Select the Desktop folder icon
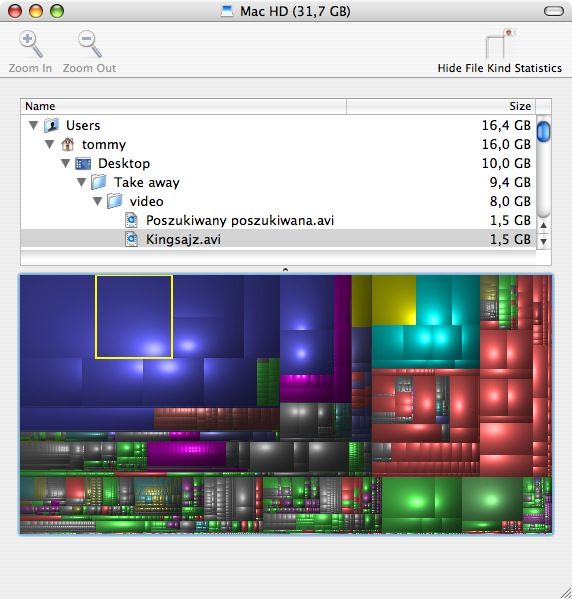Screen dimensions: 572x599 click(83, 164)
